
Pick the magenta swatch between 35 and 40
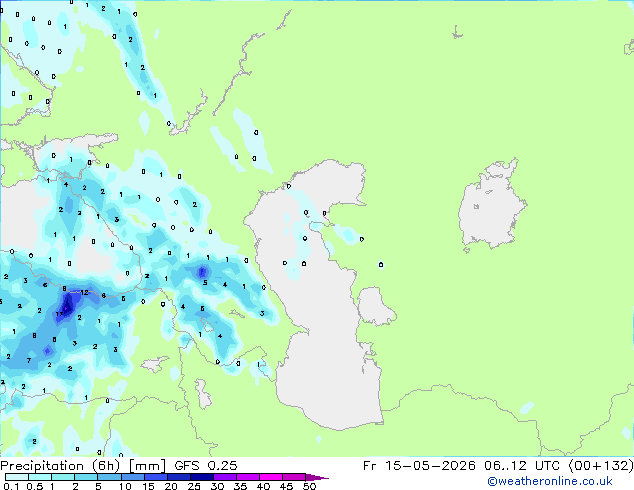coord(247,477)
